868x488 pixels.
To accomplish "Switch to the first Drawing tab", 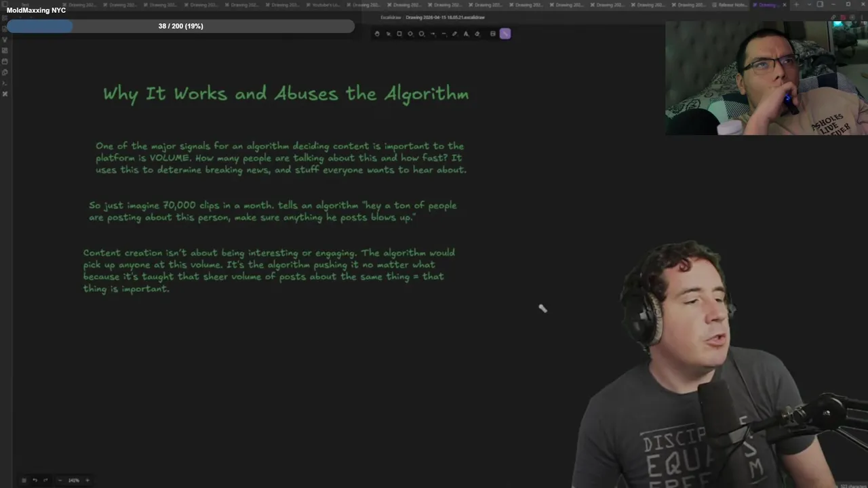I will pyautogui.click(x=80, y=5).
